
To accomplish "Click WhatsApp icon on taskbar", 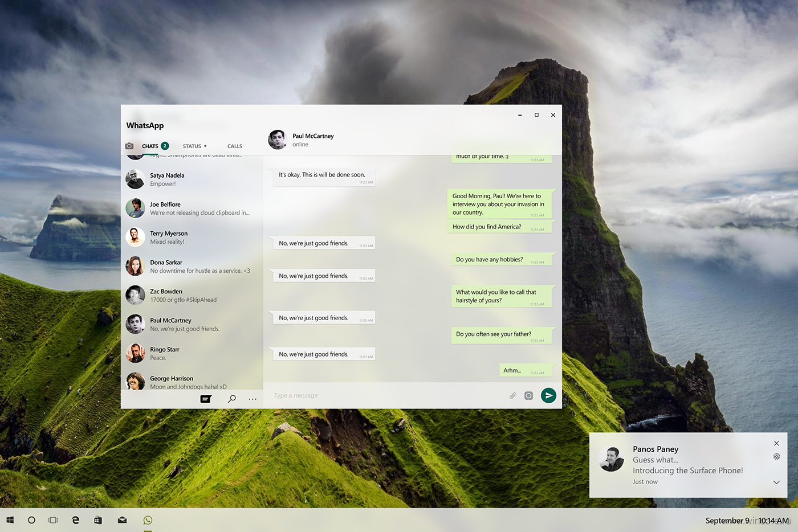I will click(x=148, y=520).
